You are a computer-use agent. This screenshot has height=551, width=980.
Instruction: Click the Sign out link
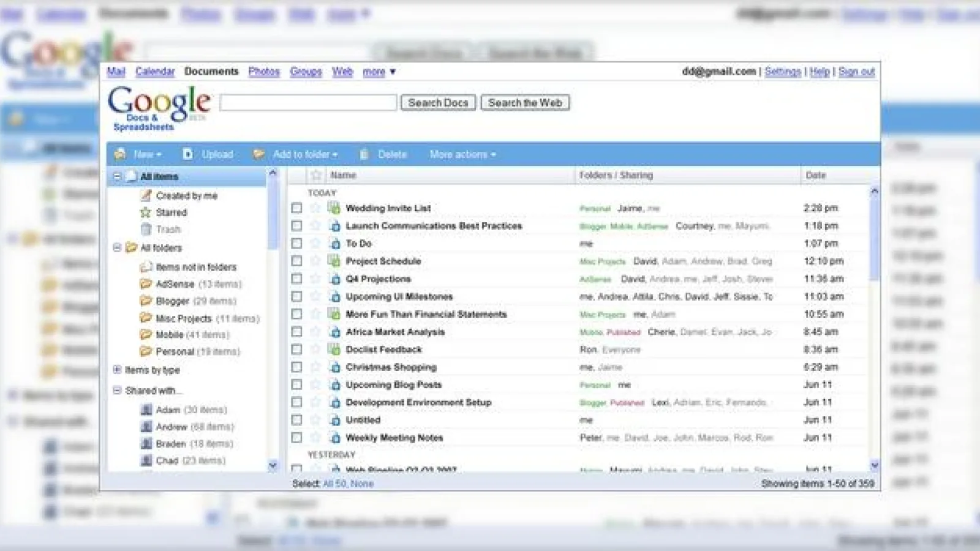tap(856, 72)
